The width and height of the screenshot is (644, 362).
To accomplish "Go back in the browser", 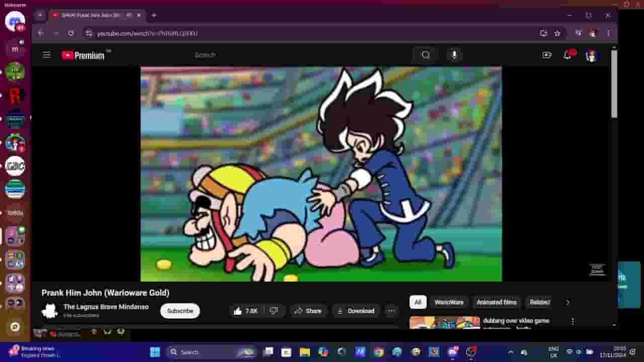I will [x=41, y=33].
